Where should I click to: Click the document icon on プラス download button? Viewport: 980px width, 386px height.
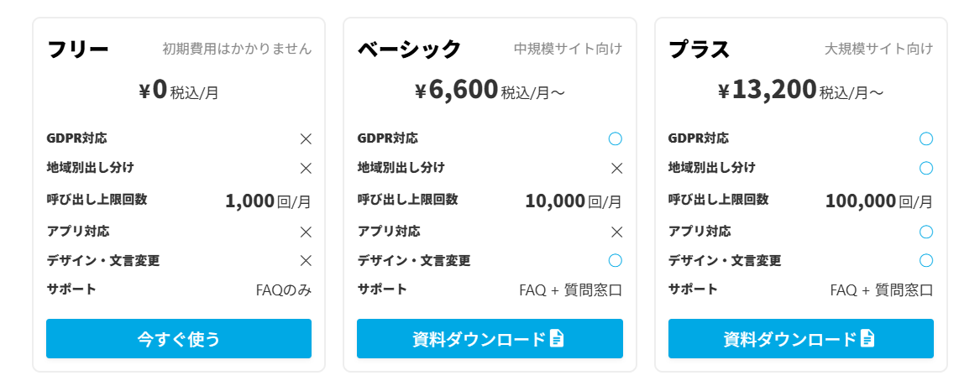tap(867, 338)
